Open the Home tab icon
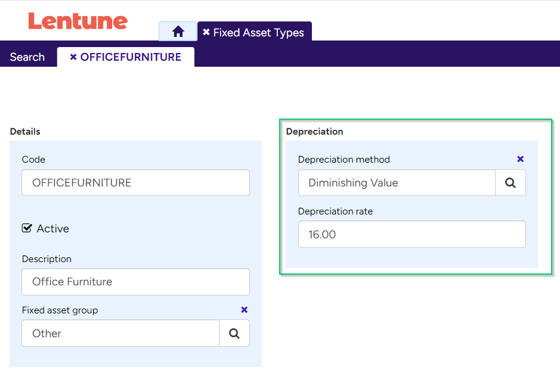560x392 pixels. 178,32
